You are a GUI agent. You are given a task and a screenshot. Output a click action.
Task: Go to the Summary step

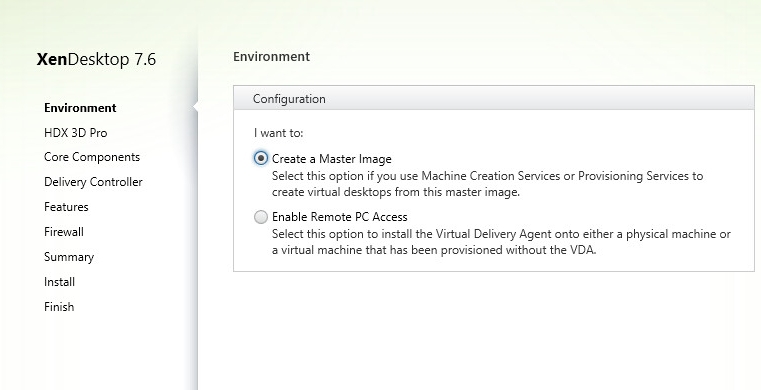69,257
